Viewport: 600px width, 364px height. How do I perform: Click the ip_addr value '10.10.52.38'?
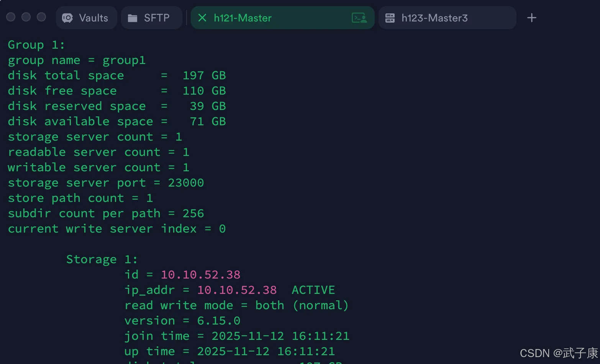click(x=237, y=290)
